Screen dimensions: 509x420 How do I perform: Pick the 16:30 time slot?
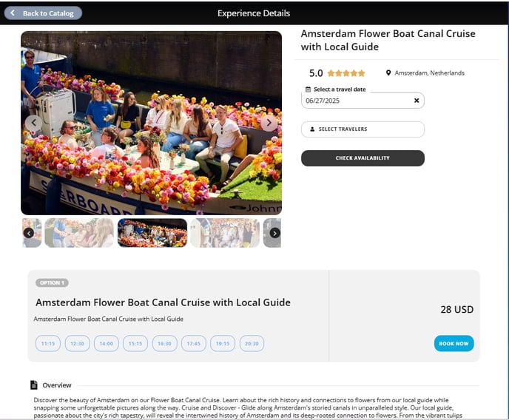pyautogui.click(x=164, y=343)
